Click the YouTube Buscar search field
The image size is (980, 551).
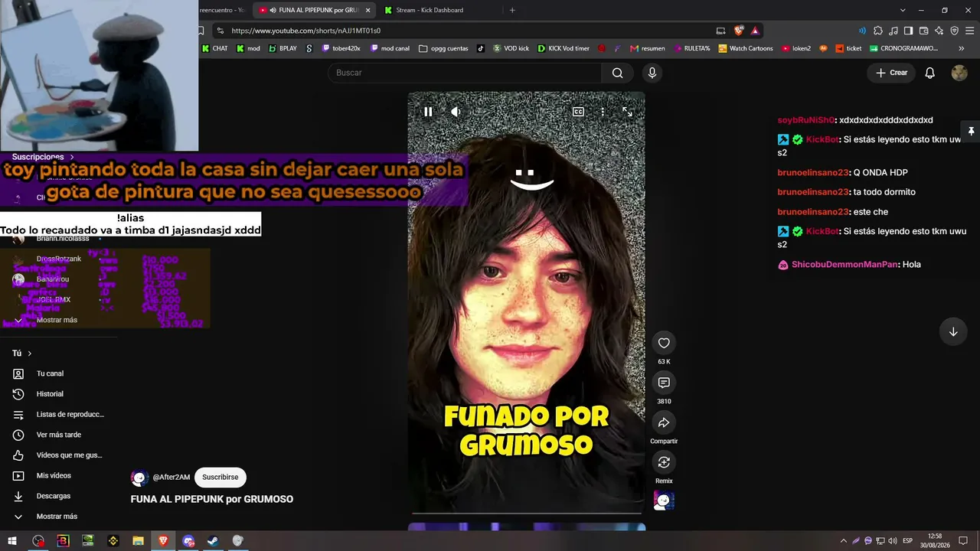(465, 73)
